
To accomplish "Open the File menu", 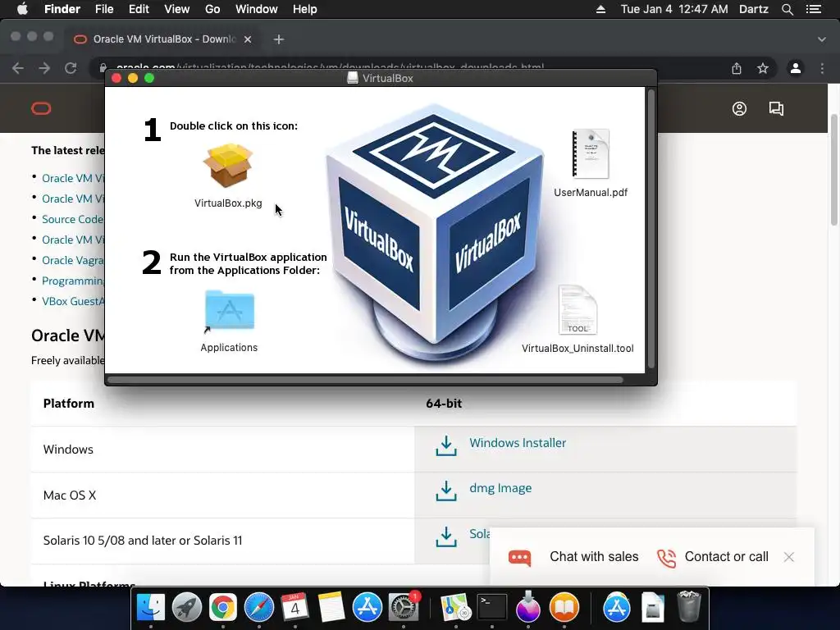I will pyautogui.click(x=104, y=9).
